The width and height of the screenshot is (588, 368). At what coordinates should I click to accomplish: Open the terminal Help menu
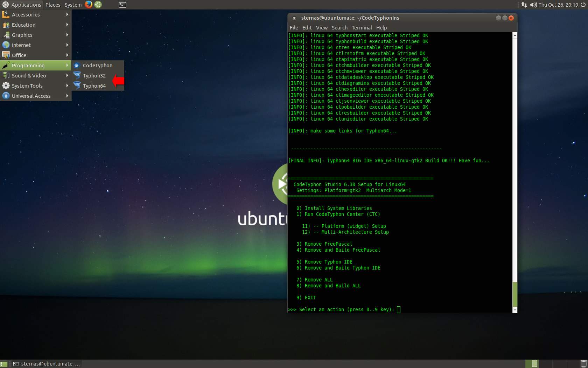381,28
